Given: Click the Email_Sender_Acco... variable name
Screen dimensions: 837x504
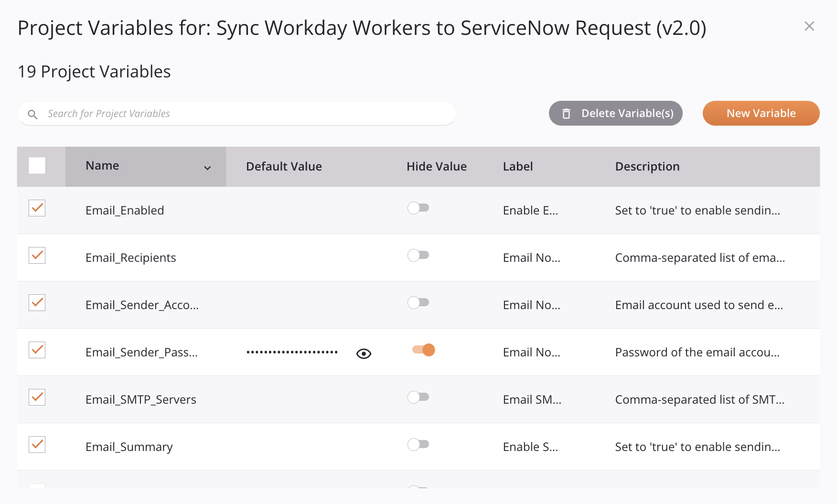Looking at the screenshot, I should click(142, 305).
